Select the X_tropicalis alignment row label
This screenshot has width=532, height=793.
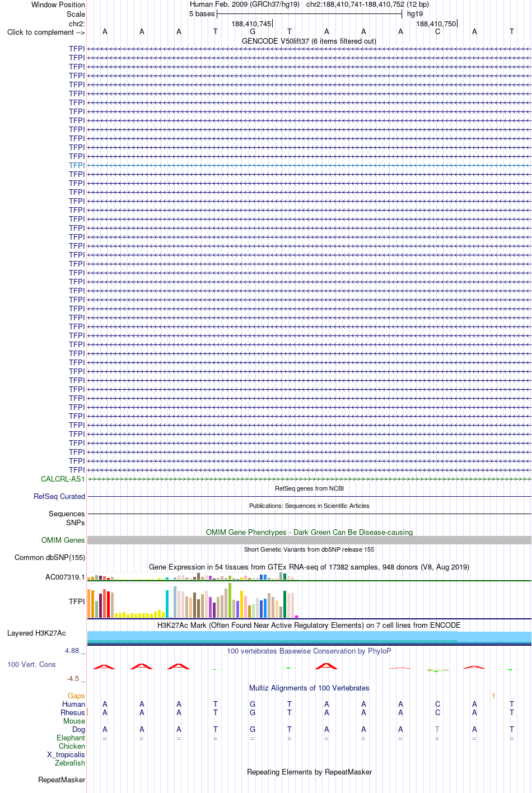[66, 754]
